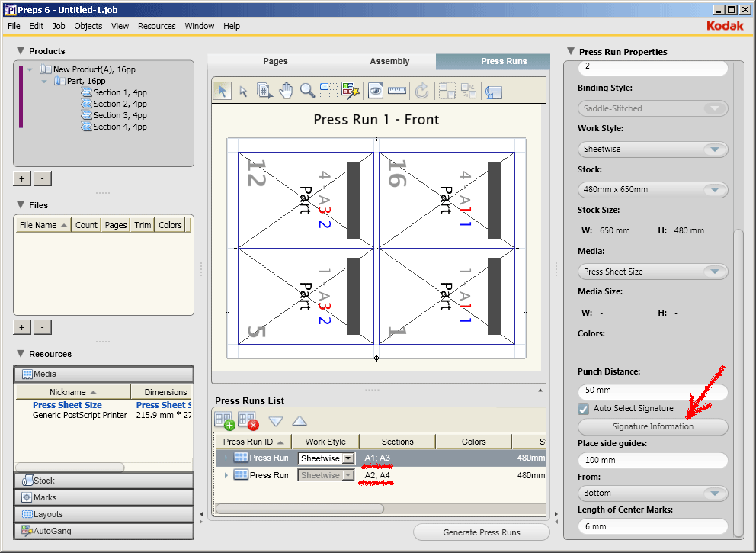Viewport: 756px width, 553px height.
Task: Open the Job menu
Action: click(59, 26)
